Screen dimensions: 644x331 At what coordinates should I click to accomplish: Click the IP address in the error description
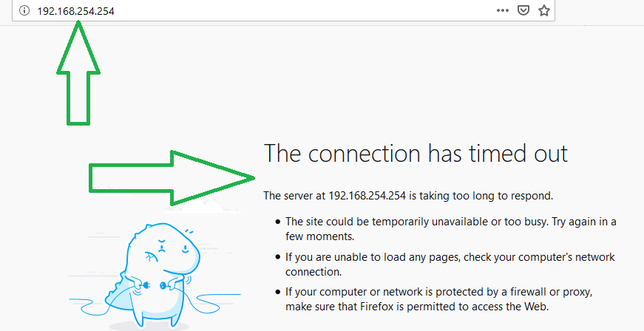coord(367,196)
